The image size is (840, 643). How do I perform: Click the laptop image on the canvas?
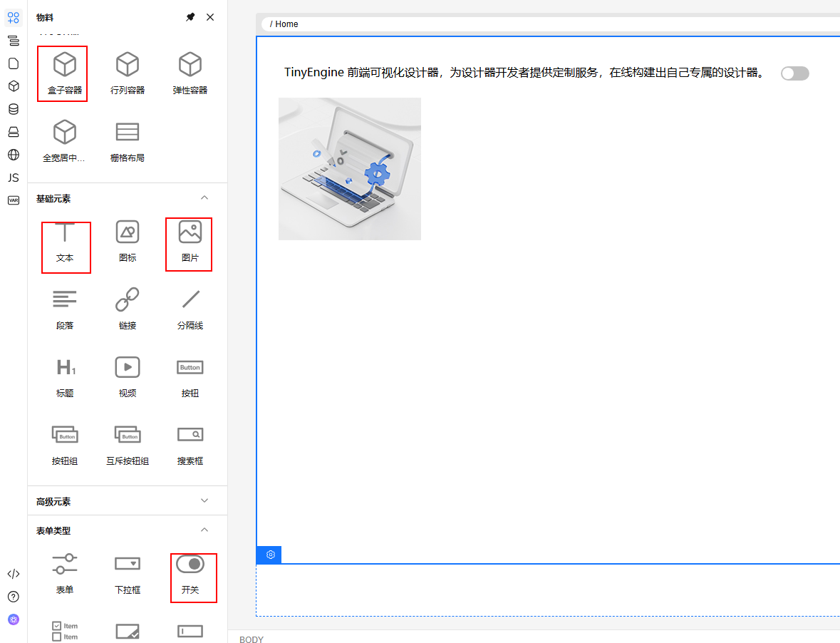click(x=350, y=168)
